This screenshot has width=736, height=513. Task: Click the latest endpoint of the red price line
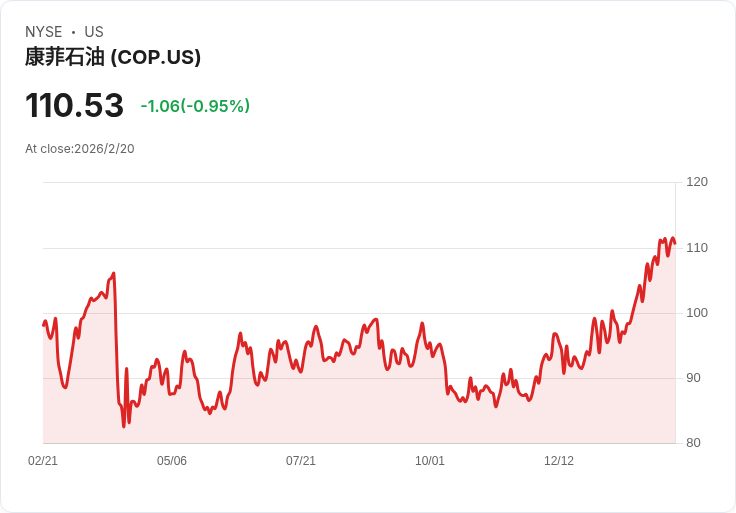click(675, 243)
